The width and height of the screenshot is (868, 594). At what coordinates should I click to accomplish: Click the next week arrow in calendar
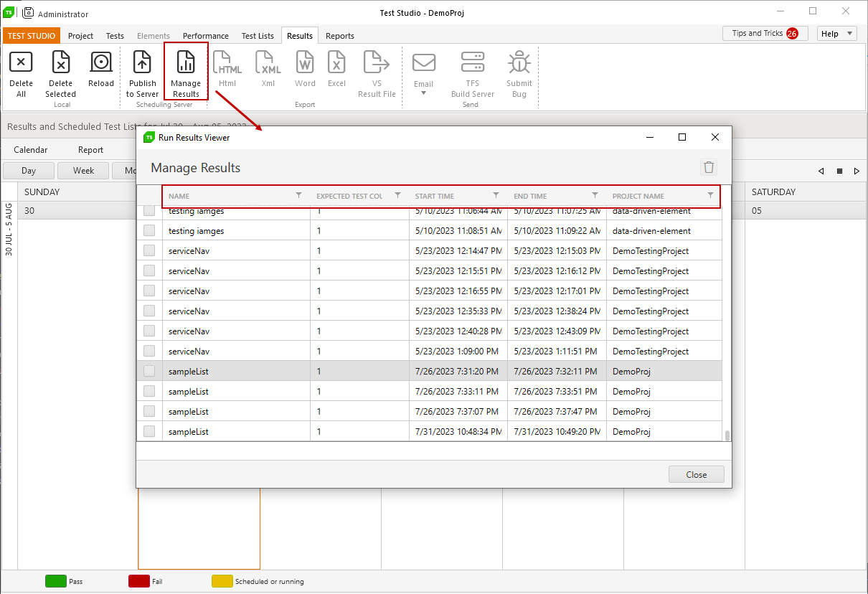pos(857,171)
